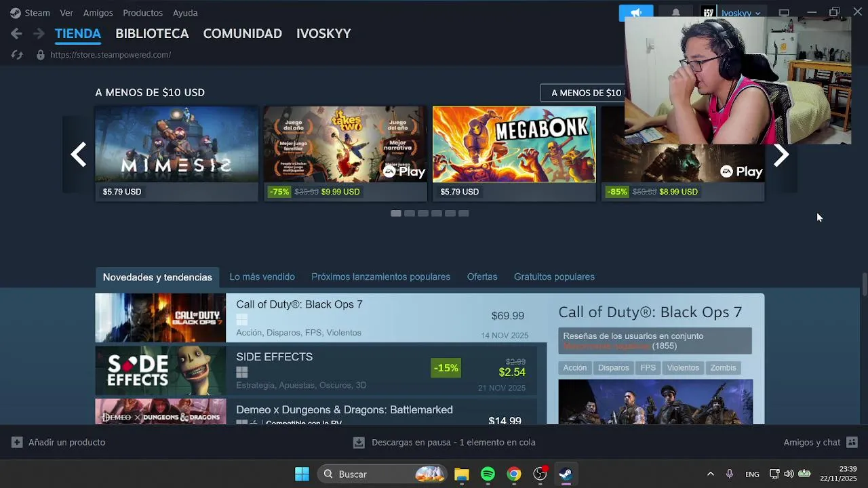868x488 pixels.
Task: Click the Violentos tag button
Action: (x=683, y=367)
